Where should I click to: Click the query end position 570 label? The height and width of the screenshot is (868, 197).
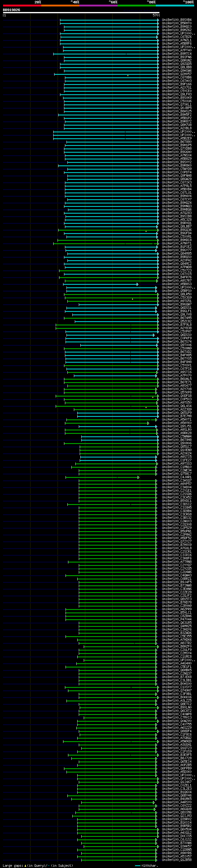coord(155,15)
